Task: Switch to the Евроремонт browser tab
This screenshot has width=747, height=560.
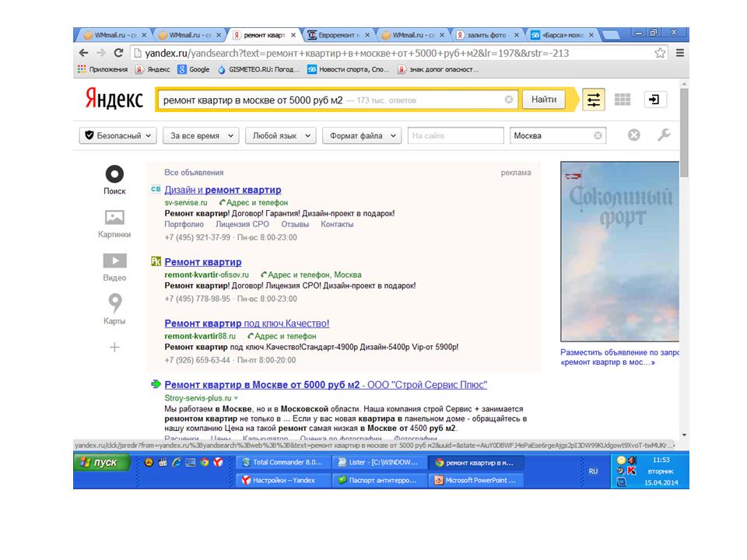Action: 338,35
